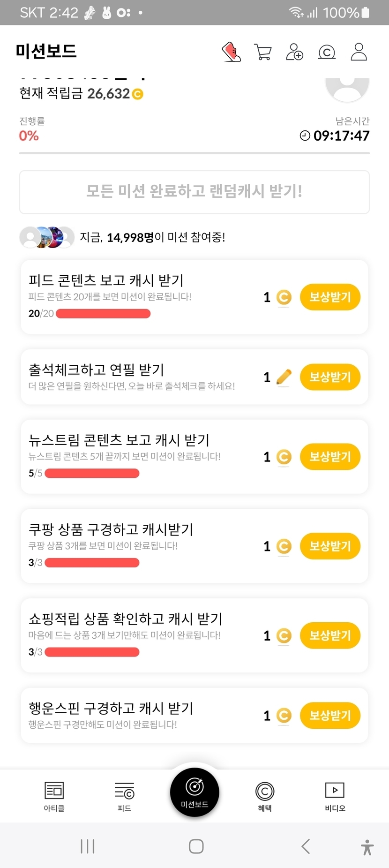Open the 혜택 tab
389x868 pixels.
265,796
